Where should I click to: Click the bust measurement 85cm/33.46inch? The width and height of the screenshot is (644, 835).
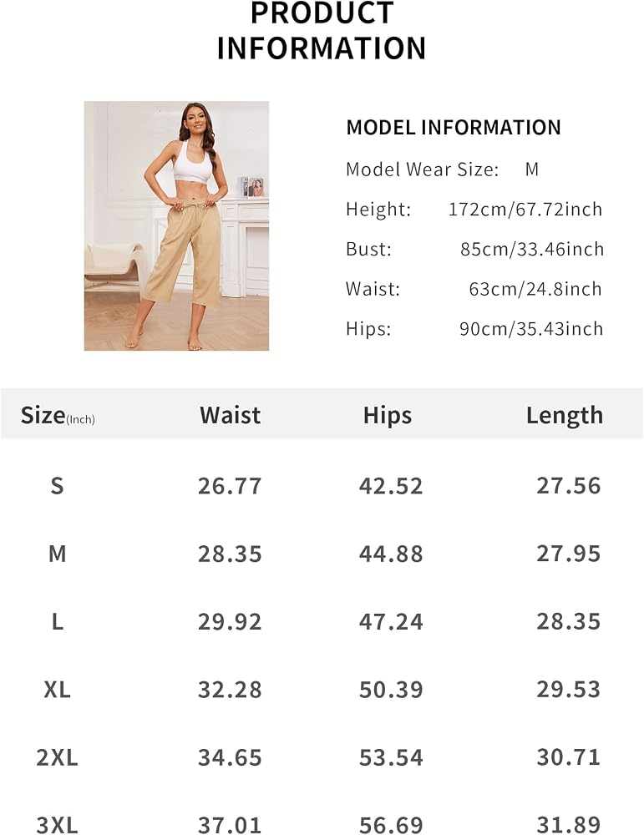[531, 249]
